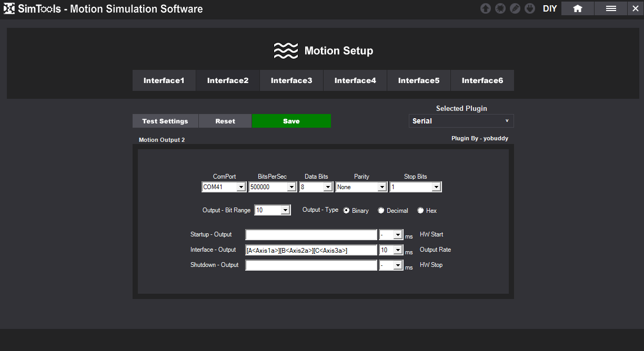Click the 'Plugin By - yobuddy' text
Image resolution: width=644 pixels, height=351 pixels.
480,138
